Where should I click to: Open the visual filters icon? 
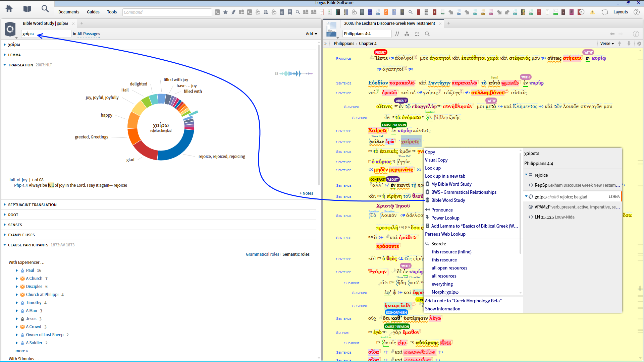407,34
